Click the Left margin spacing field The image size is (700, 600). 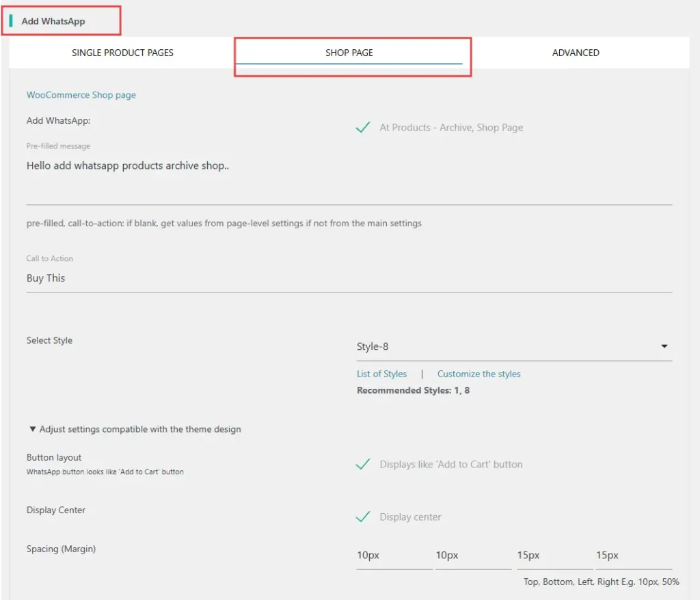point(554,556)
